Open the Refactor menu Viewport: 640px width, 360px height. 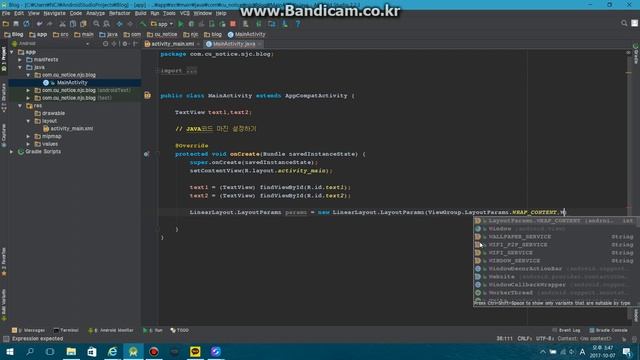pyautogui.click(x=120, y=13)
